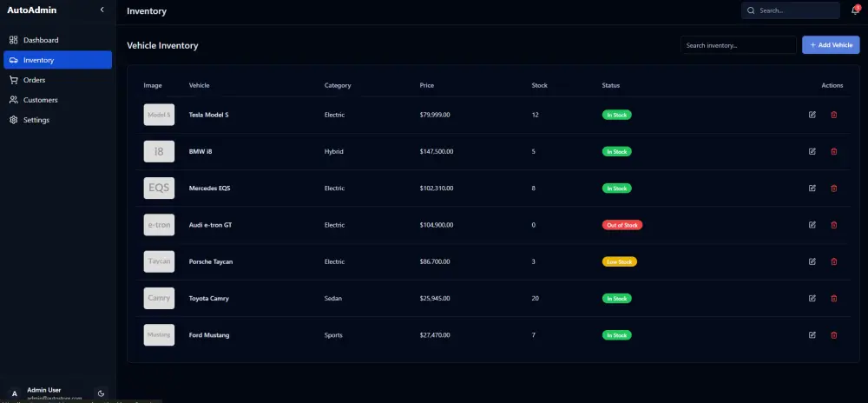Delete the Tesla Model S entry
Screen dimensions: 868x403
833,115
